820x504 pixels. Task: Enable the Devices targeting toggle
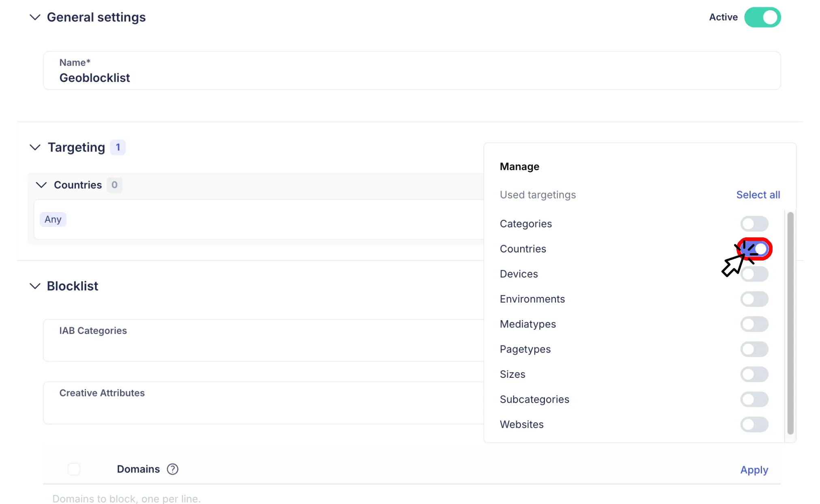(x=754, y=274)
